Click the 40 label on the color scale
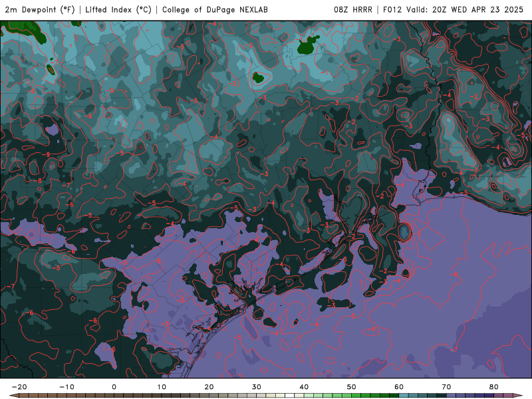The image size is (532, 399). point(304,387)
